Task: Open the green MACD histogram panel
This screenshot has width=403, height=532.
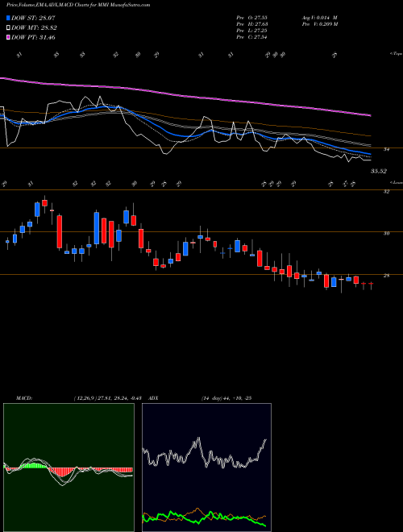Action: click(69, 468)
